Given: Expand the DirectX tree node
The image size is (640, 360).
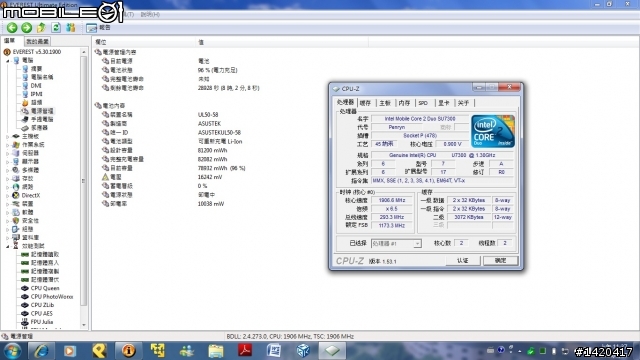Looking at the screenshot, I should pos(7,195).
